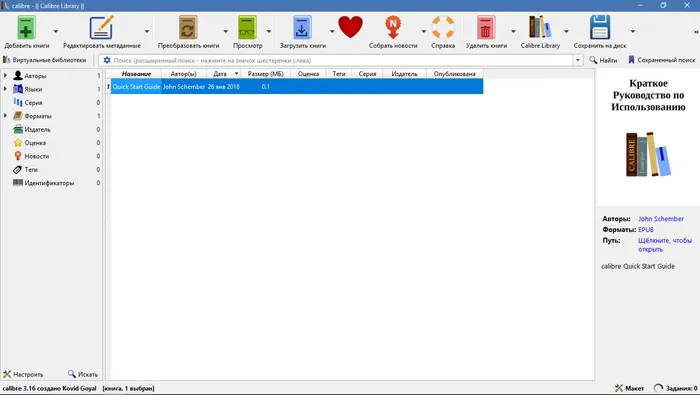The image size is (700, 395).
Task: Sort by Автор(ы) column header
Action: [183, 74]
